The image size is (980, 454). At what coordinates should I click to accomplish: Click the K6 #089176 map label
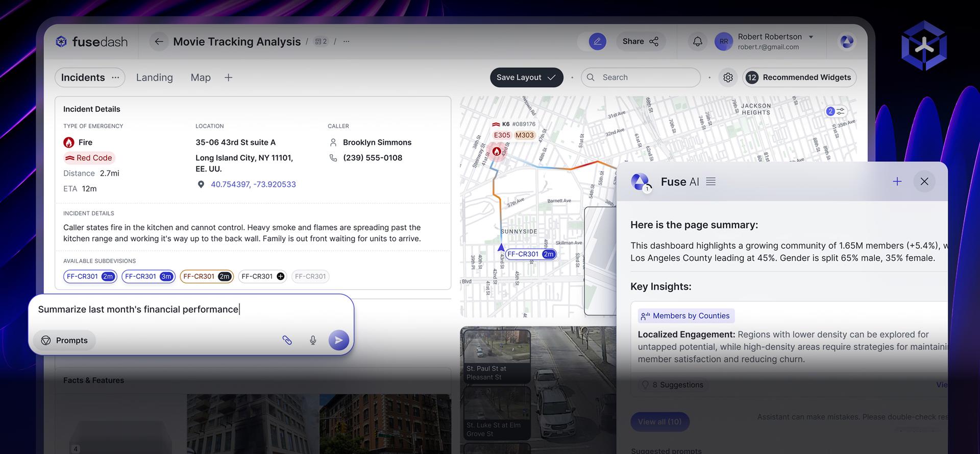pyautogui.click(x=513, y=124)
